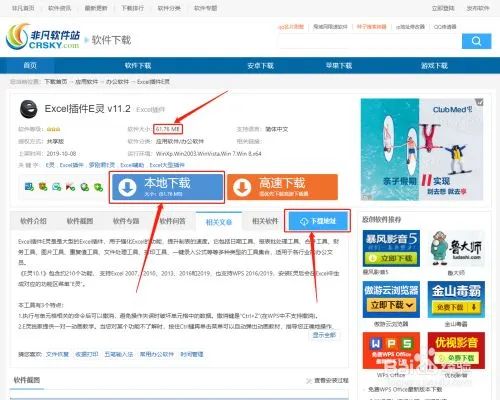Click 安卓下载 in the navigation bar
500x400 pixels.
click(260, 66)
